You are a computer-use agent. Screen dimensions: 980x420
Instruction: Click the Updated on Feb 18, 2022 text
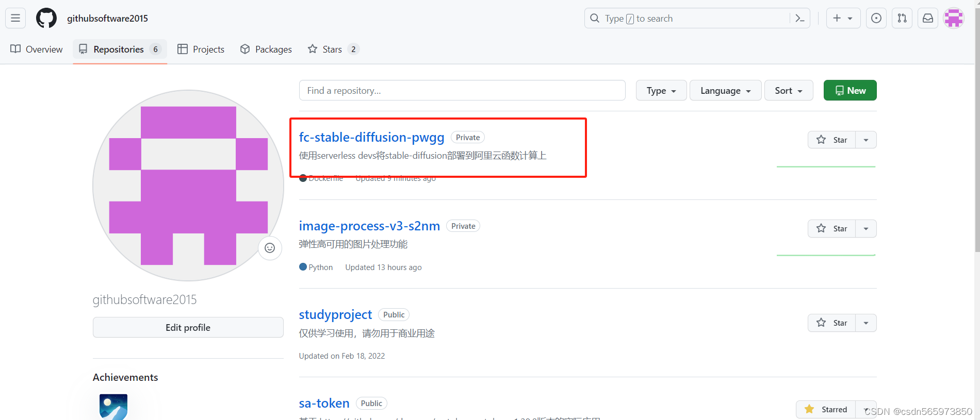[342, 356]
